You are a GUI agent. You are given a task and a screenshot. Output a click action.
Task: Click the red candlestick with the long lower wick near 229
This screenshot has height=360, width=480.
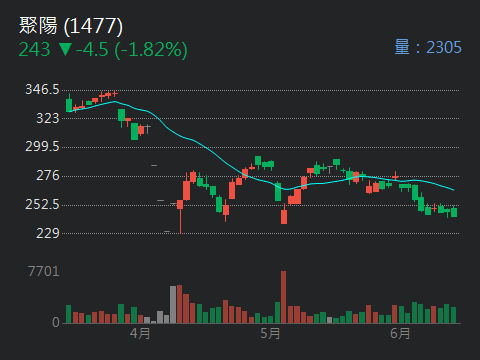[x=180, y=217]
